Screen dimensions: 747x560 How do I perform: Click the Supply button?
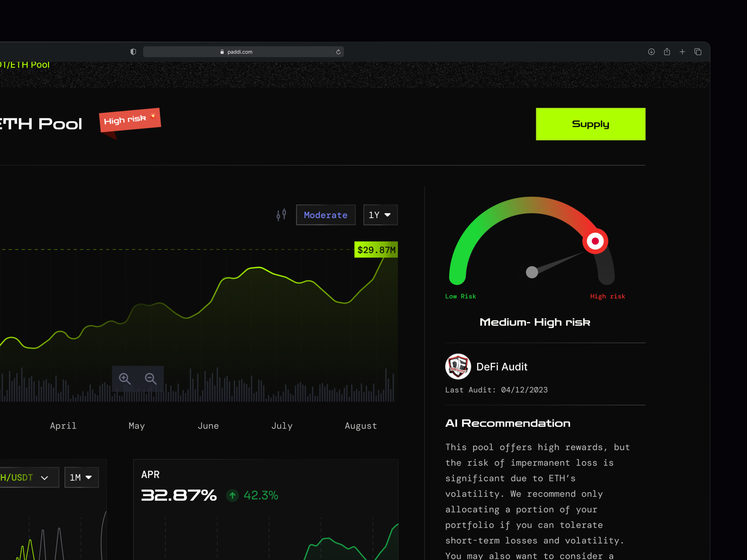pyautogui.click(x=590, y=124)
